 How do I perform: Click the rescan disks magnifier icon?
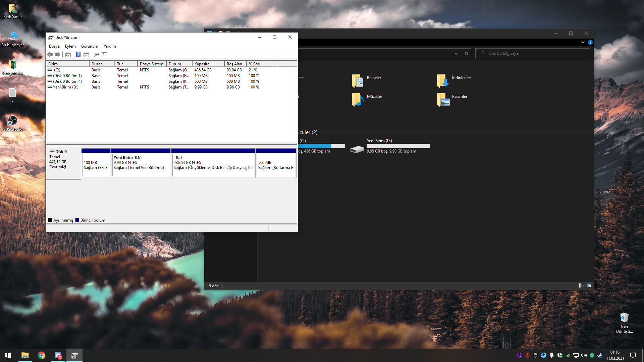(96, 55)
